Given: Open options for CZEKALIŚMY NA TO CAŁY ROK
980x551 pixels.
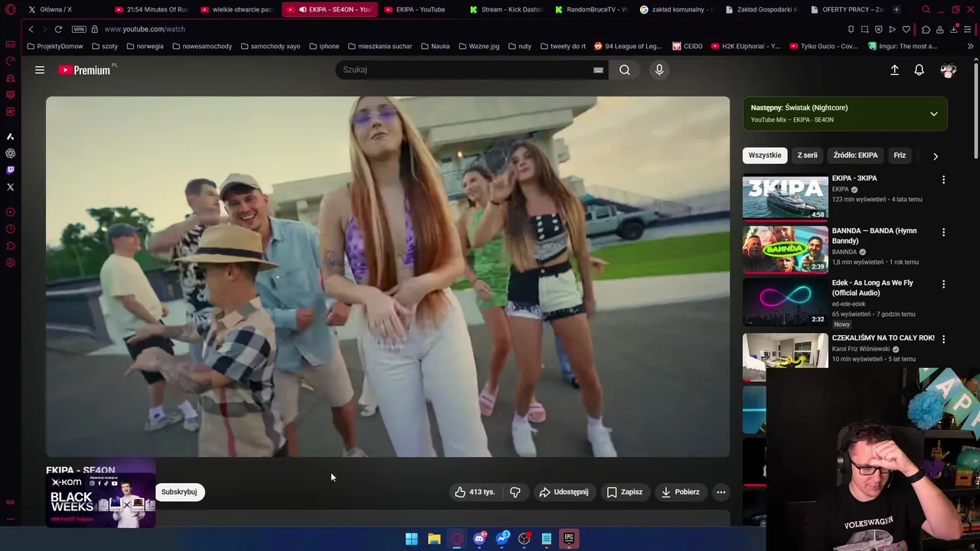Looking at the screenshot, I should pos(943,338).
